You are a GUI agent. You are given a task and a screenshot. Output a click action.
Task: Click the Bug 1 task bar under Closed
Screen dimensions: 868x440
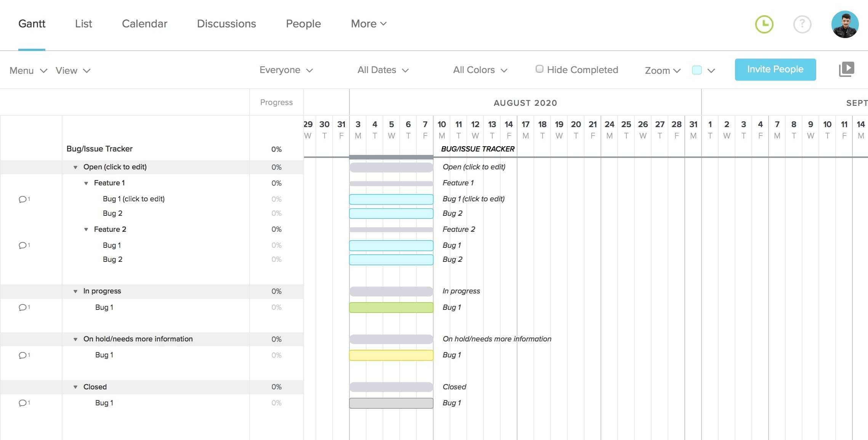tap(392, 402)
